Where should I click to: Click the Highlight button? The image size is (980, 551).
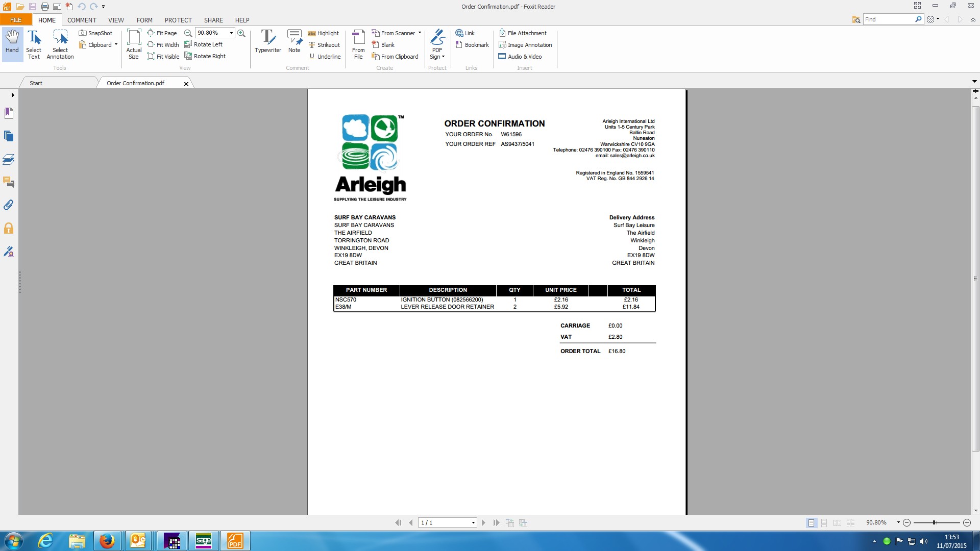(323, 33)
